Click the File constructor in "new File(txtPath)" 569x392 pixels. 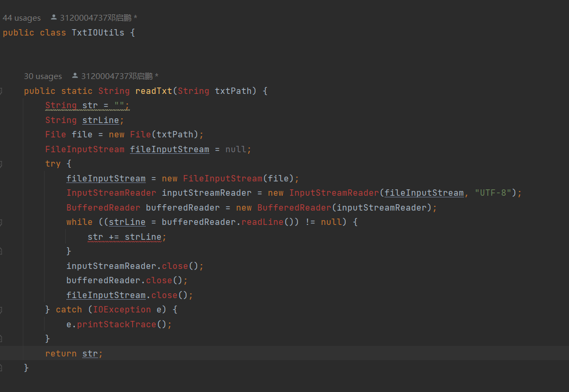141,135
